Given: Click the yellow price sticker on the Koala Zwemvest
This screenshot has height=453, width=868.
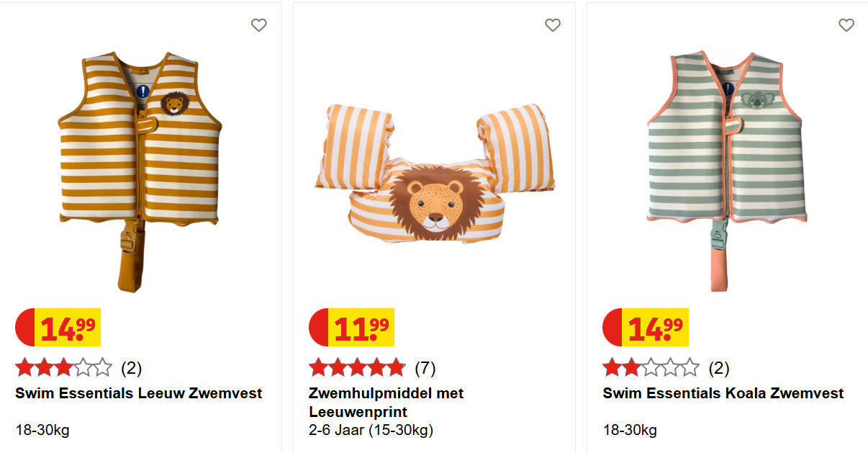Looking at the screenshot, I should 656,328.
